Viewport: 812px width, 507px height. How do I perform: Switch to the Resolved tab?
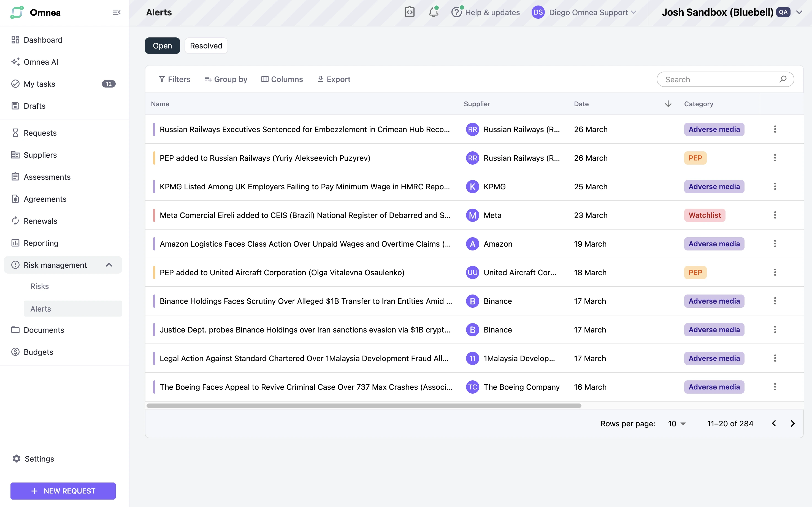point(206,46)
